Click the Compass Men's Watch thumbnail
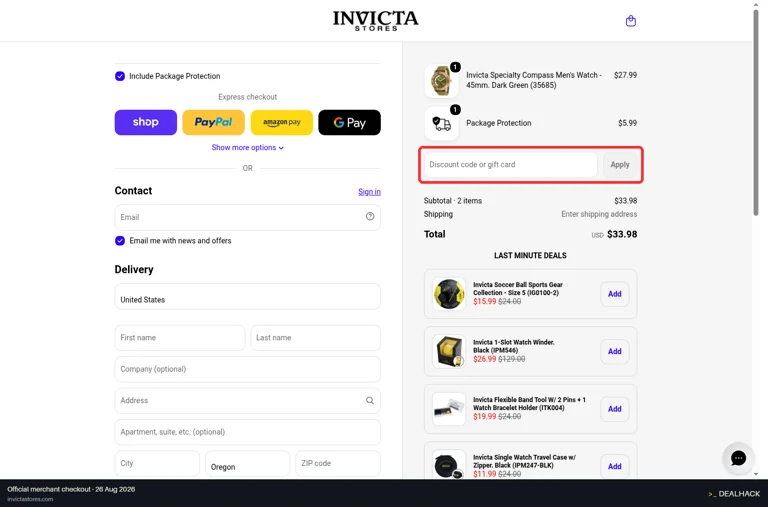Viewport: 768px width, 507px height. pos(441,80)
